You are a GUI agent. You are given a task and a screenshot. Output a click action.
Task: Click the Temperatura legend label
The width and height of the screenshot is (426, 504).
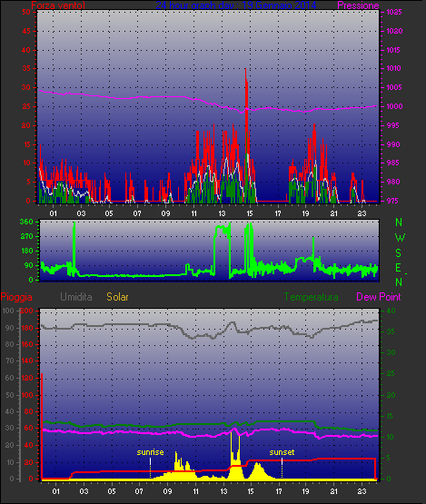coord(311,297)
